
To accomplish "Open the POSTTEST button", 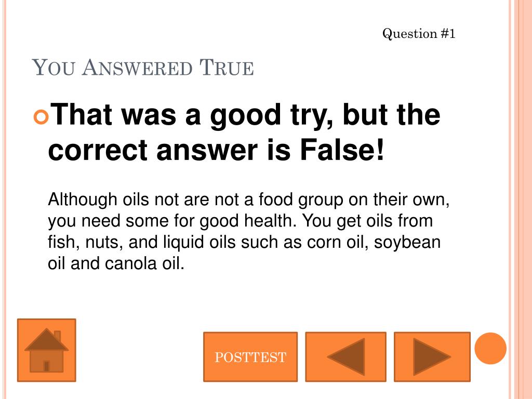I will tap(250, 357).
